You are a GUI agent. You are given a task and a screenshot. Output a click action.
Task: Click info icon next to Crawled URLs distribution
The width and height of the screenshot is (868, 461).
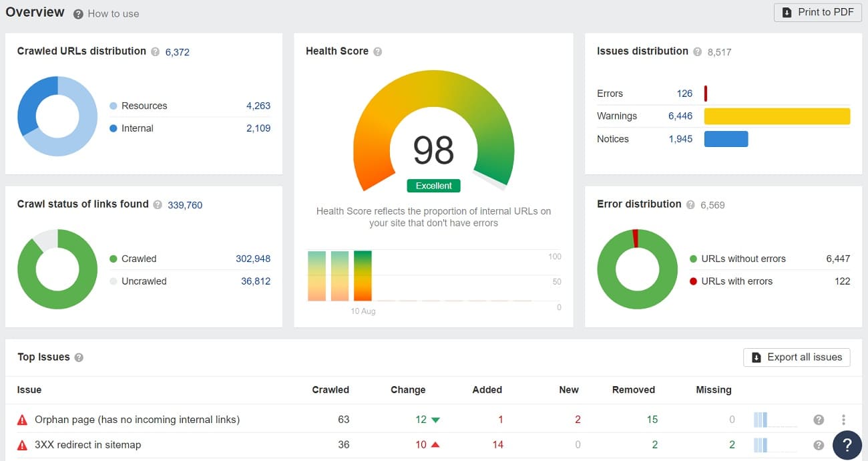tap(156, 51)
